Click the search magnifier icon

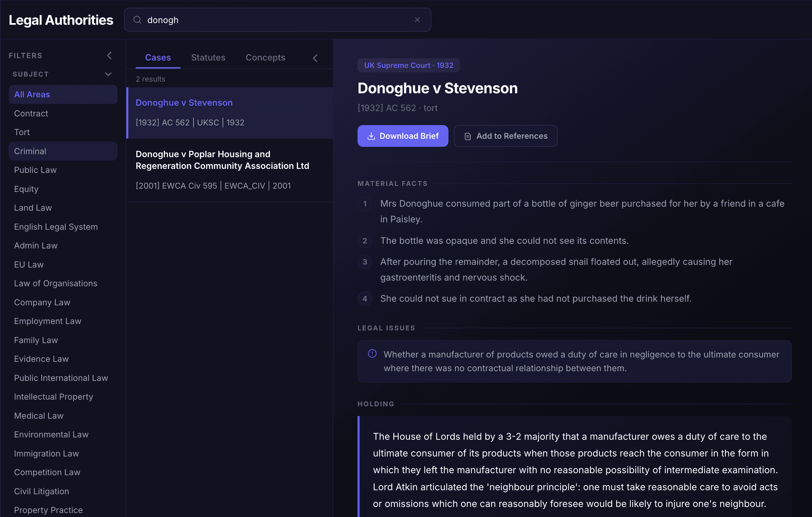click(137, 20)
